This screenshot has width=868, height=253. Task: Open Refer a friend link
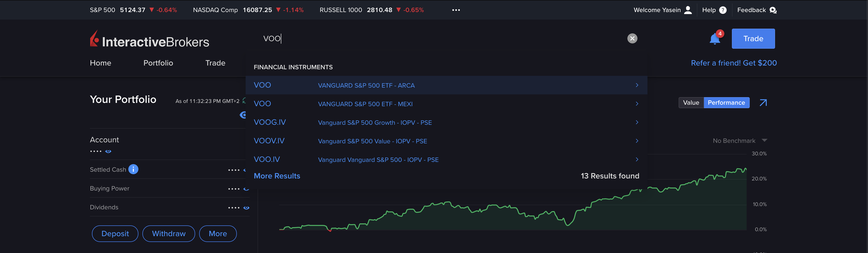[x=734, y=63]
